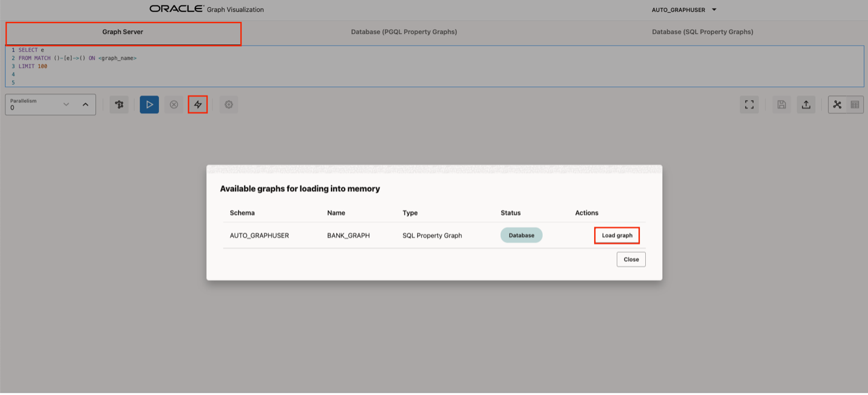868x395 pixels.
Task: Select the Graph Server tab
Action: tap(123, 32)
